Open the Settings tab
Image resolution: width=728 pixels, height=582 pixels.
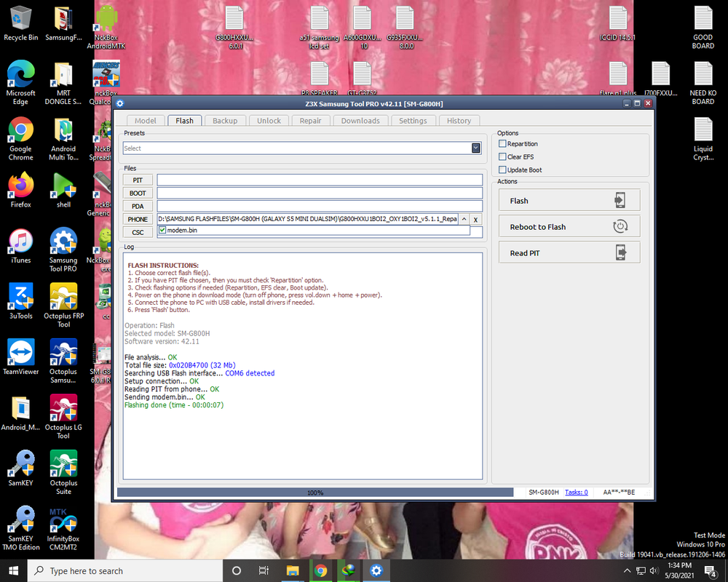coord(413,121)
